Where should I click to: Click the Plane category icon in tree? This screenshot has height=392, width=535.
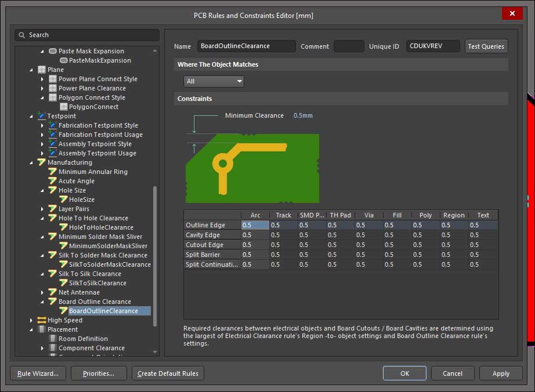(x=42, y=70)
